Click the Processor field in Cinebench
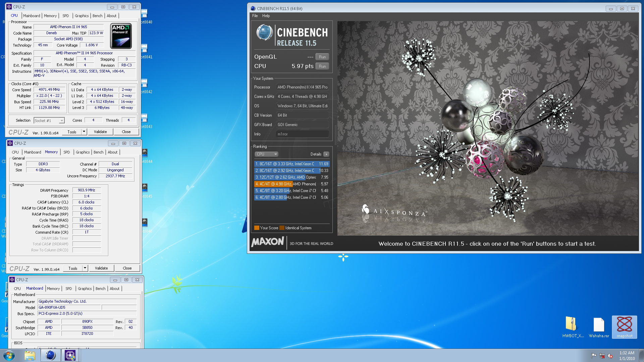This screenshot has width=644, height=362. point(302,87)
